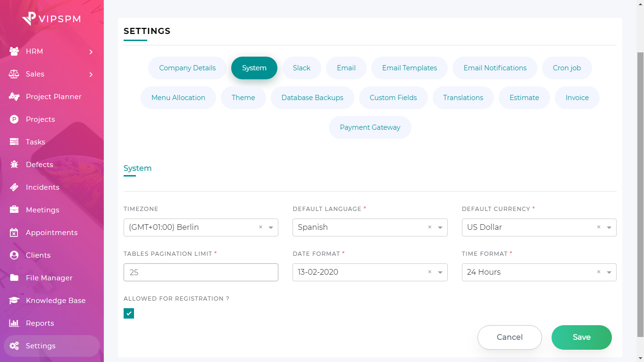Screen dimensions: 644x362
Task: Expand the Date Format dropdown
Action: [440, 272]
